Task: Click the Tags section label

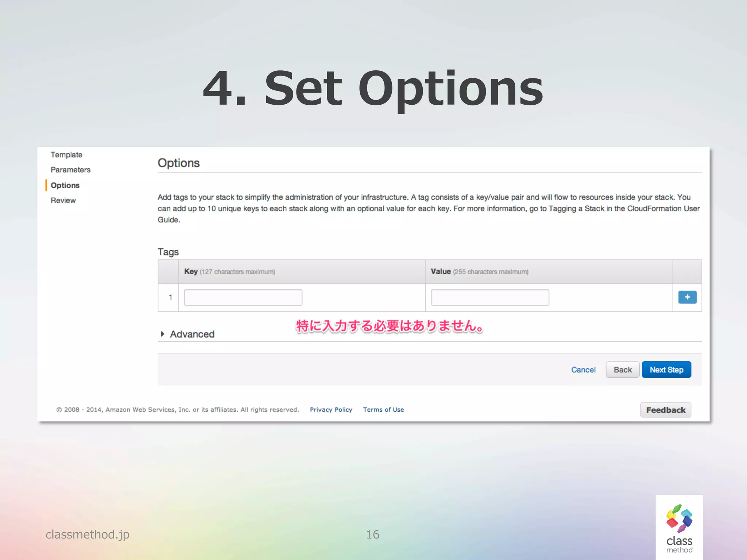Action: 168,252
